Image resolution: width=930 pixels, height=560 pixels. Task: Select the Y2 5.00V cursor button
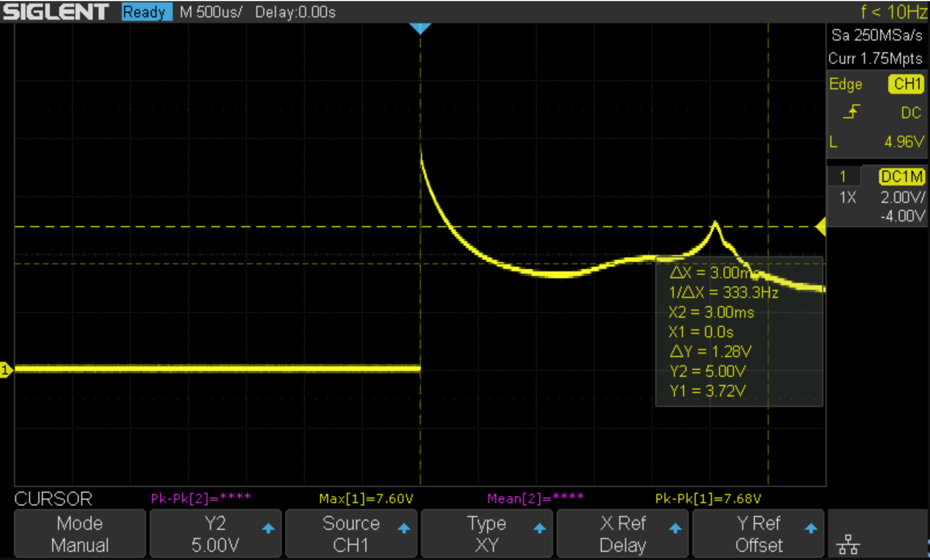tap(215, 534)
